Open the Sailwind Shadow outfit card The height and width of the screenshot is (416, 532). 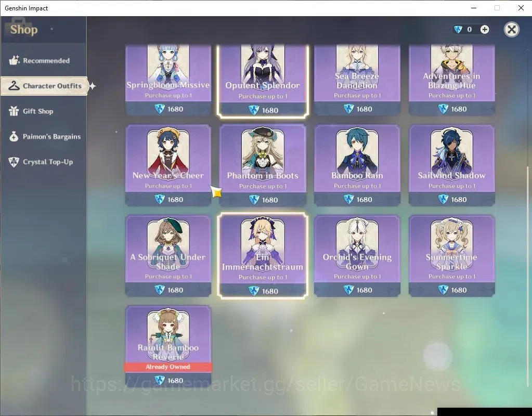coord(451,165)
